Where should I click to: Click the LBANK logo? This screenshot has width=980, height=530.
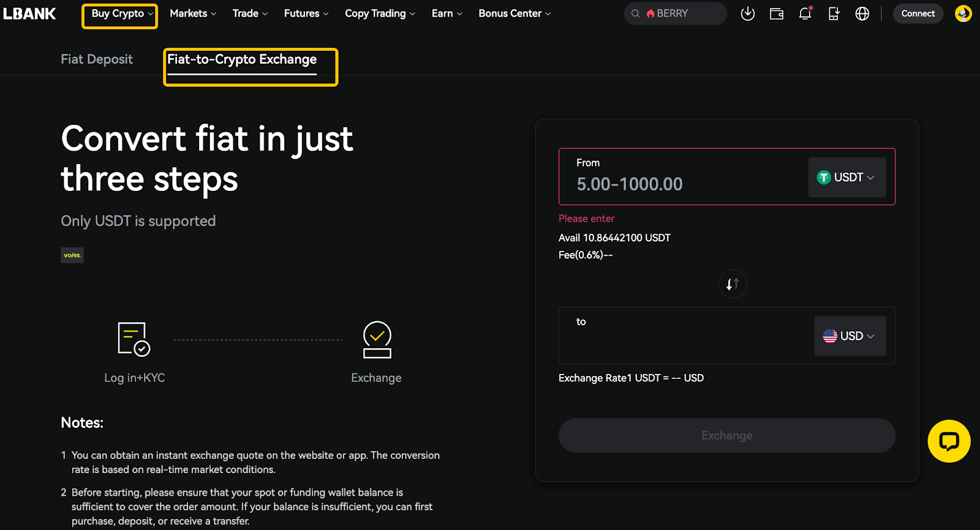pos(29,13)
